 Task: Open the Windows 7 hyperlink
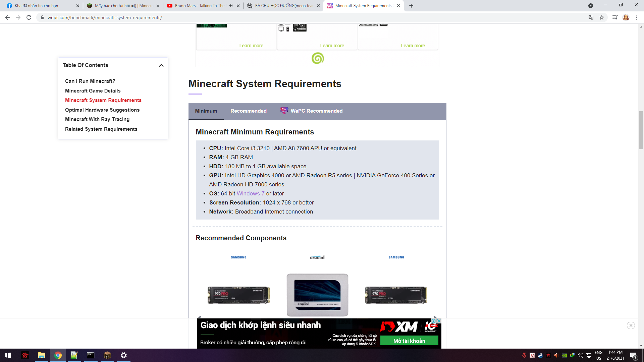point(250,194)
